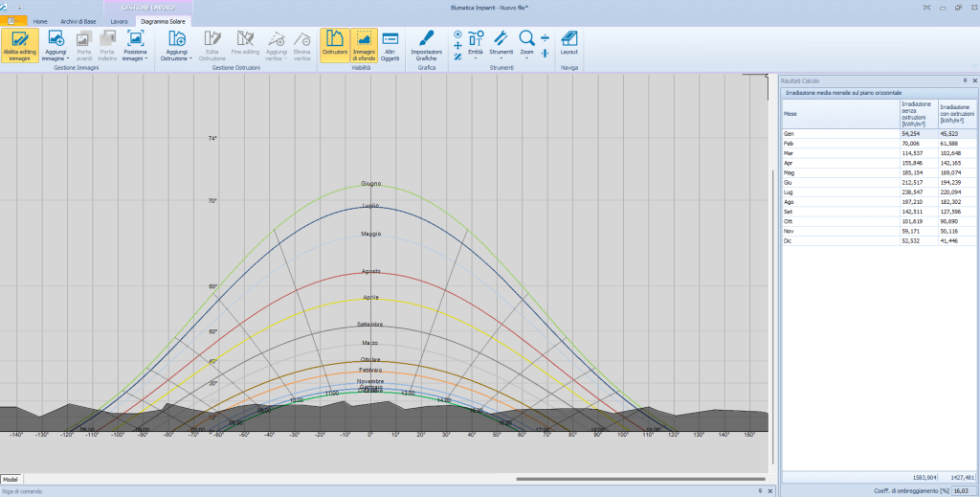Select the Zoom magnifier tool

(x=526, y=38)
